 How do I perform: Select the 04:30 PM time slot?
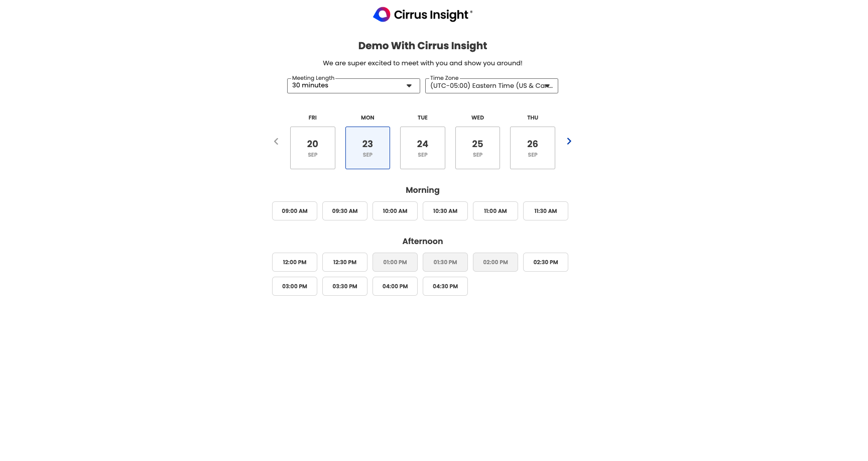[445, 287]
